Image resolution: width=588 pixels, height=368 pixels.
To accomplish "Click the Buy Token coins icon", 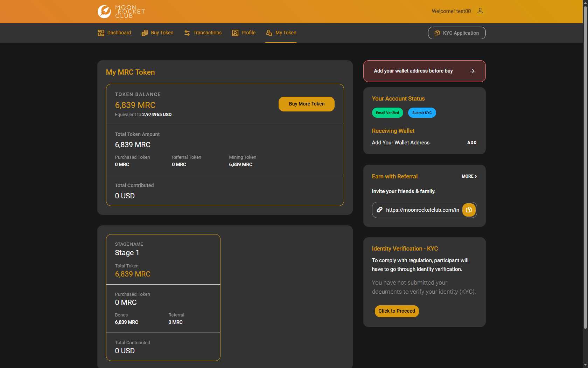I will click(145, 33).
